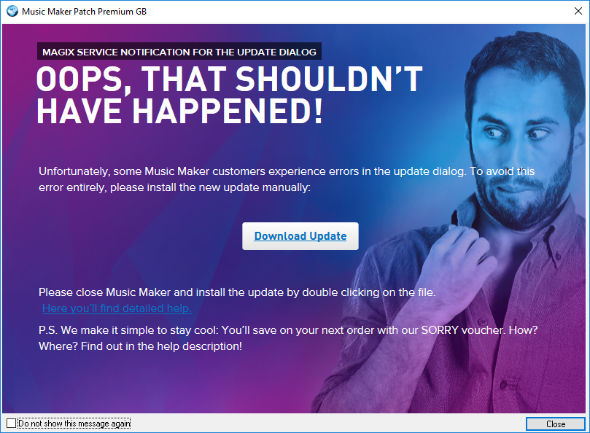Click the Close button at the bottom right
Screen dimensions: 590x433
click(x=555, y=424)
